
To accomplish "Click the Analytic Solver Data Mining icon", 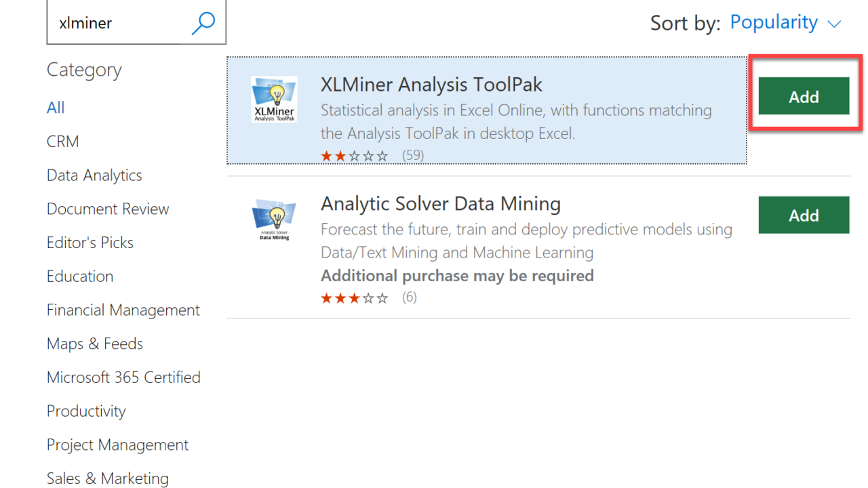I will 274,218.
